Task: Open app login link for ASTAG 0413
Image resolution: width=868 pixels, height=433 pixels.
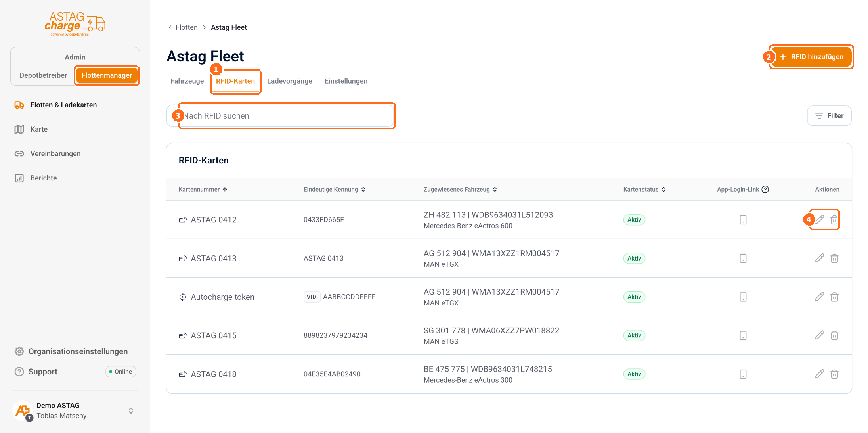Action: 743,258
